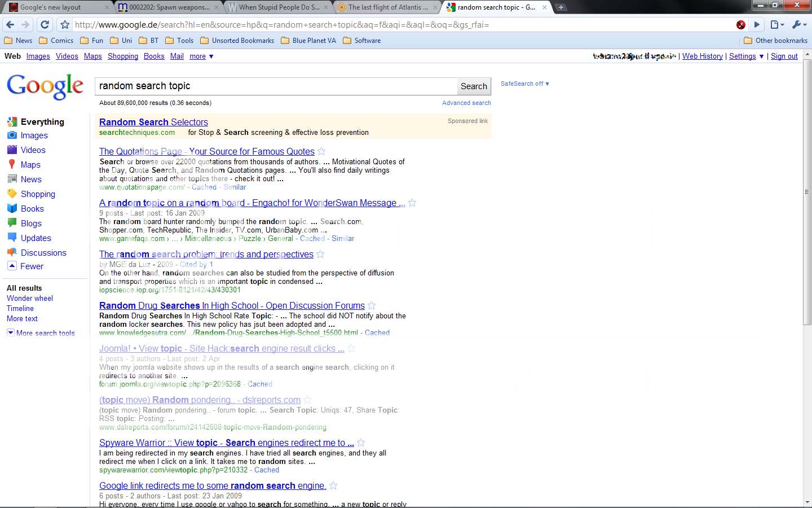This screenshot has width=812, height=508.
Task: Collapse sidebar categories with Fewer arrow icon
Action: [x=12, y=266]
